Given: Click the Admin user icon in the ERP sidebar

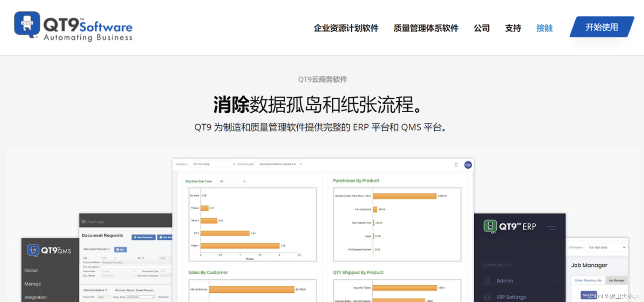Looking at the screenshot, I should pos(487,281).
